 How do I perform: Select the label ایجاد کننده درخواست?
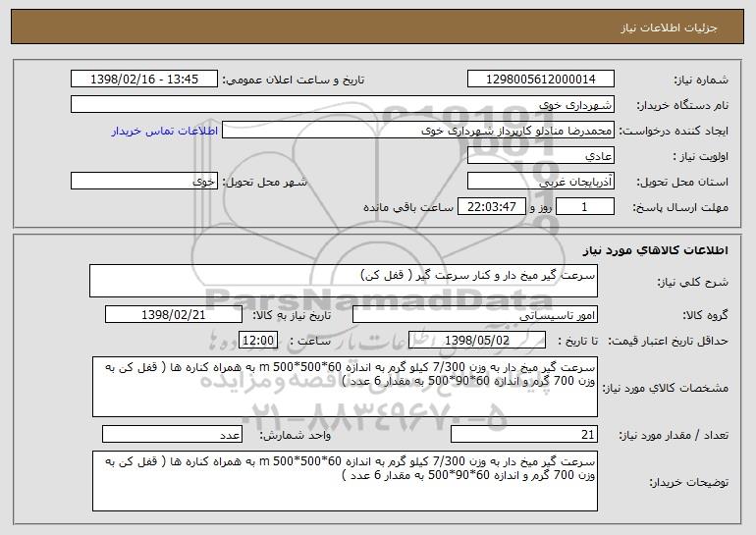pyautogui.click(x=674, y=132)
